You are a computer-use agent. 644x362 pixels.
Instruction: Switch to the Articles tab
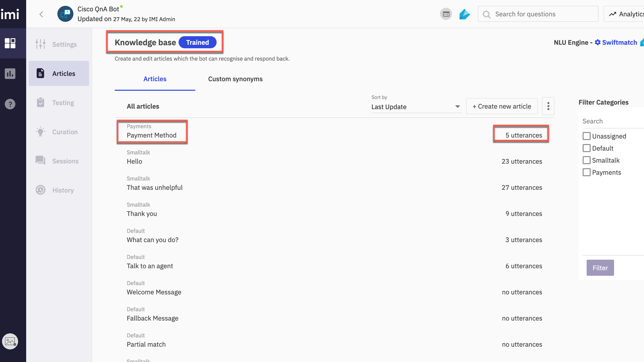pyautogui.click(x=155, y=79)
